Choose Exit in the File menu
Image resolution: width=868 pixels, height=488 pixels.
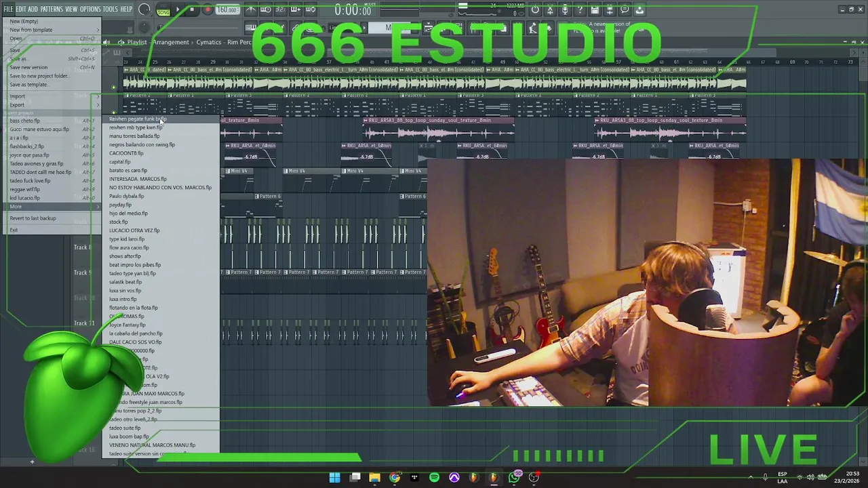point(52,230)
